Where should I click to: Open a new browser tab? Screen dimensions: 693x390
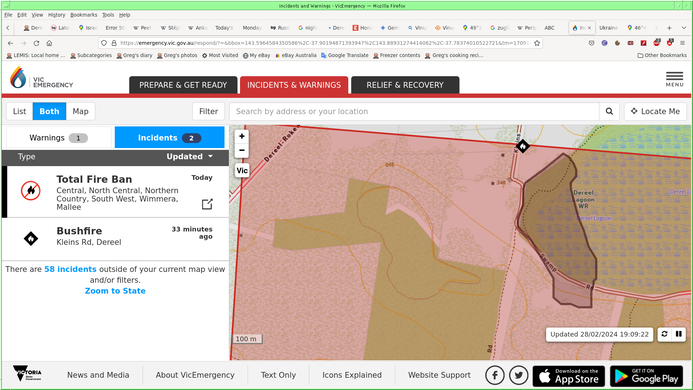(x=669, y=27)
